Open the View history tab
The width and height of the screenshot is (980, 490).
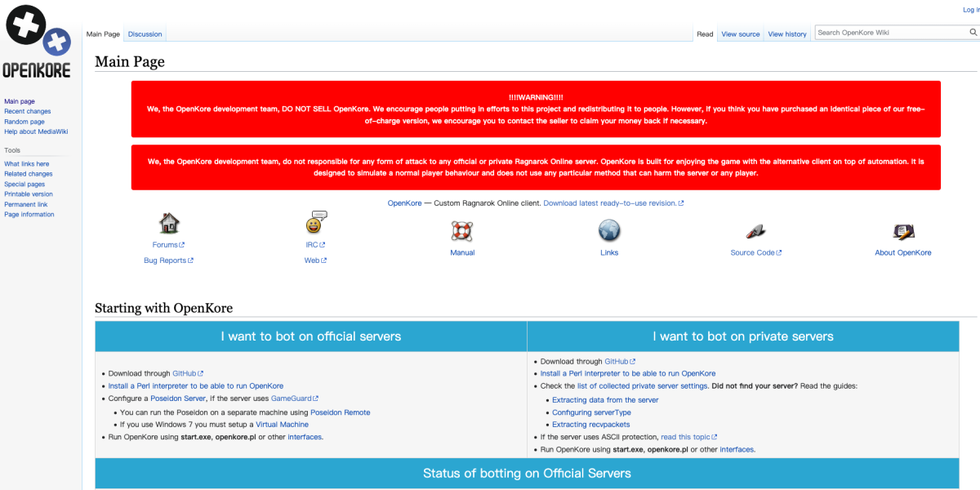(787, 34)
